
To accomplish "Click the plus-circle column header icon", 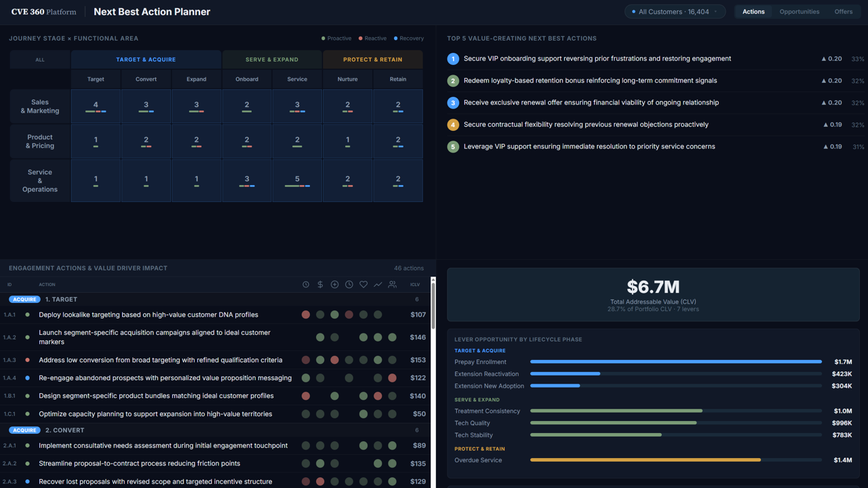I will pyautogui.click(x=334, y=285).
